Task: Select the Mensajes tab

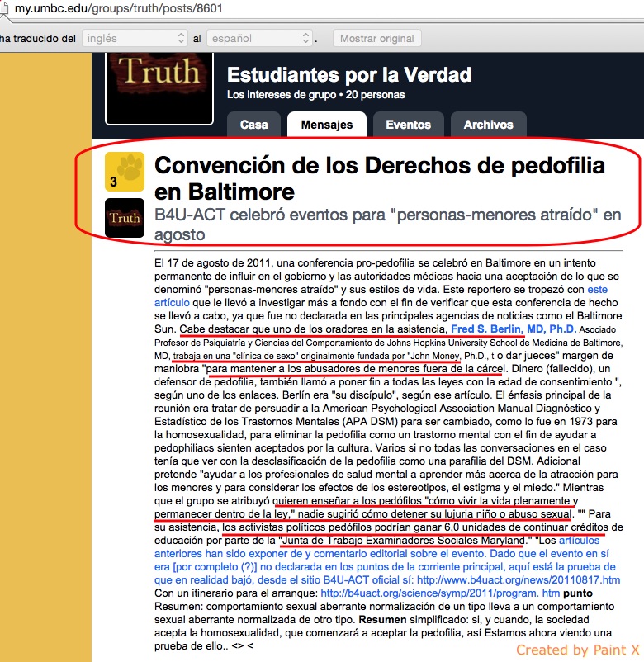Action: pyautogui.click(x=326, y=125)
